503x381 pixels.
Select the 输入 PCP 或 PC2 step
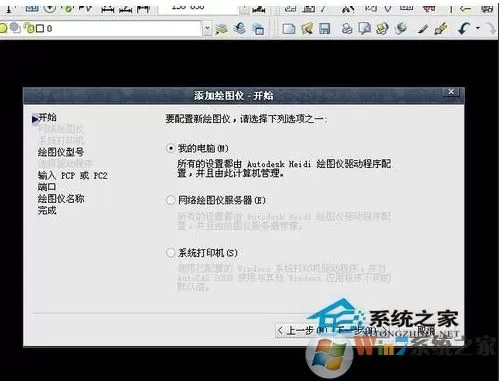click(72, 175)
